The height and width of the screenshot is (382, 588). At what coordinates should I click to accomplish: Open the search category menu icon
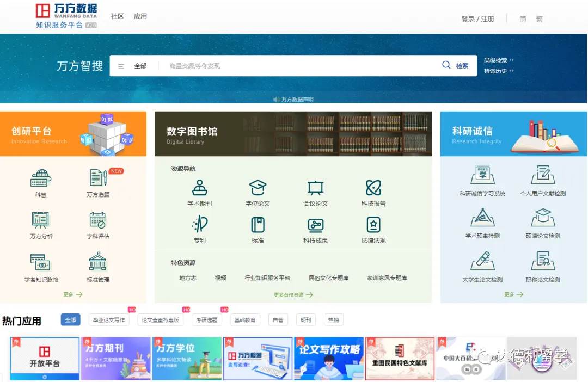coord(121,66)
